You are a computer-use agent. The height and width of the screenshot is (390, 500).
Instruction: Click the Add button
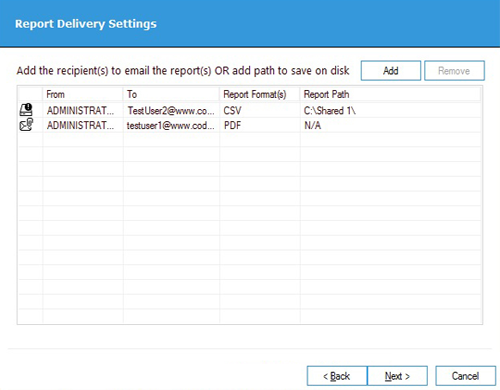[x=391, y=71]
